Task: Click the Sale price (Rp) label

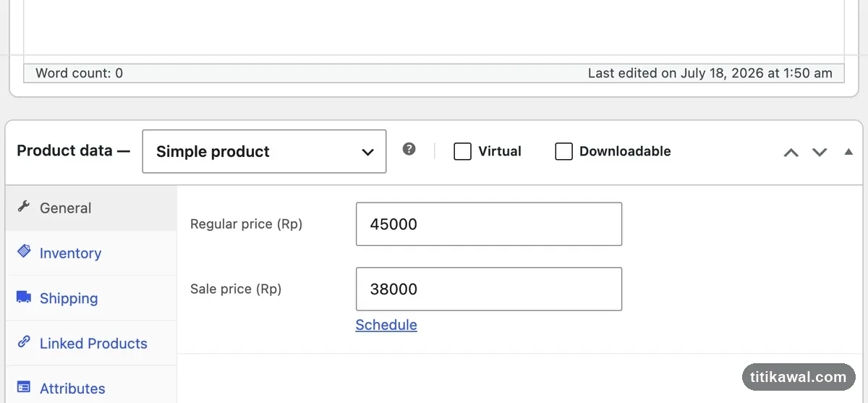Action: click(x=236, y=289)
